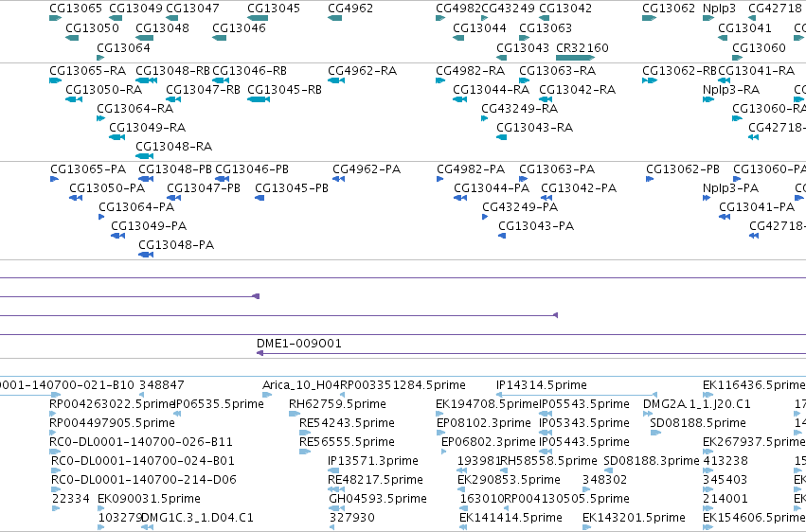Select the CG43249-RA transcript label
The width and height of the screenshot is (806, 532).
pos(519,108)
